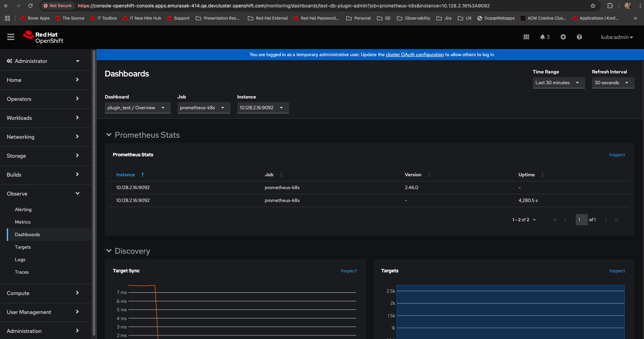Sort table by Version column sort icon
The width and height of the screenshot is (644, 339).
[429, 175]
